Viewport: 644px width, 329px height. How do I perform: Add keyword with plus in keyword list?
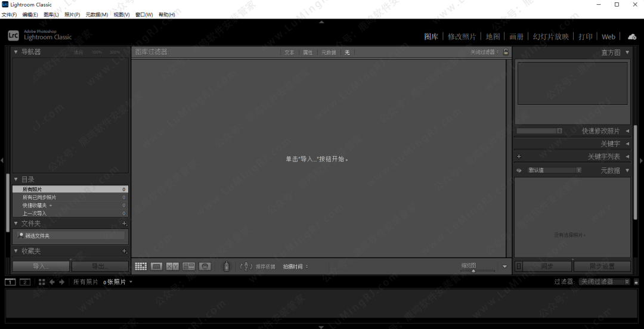(x=519, y=157)
